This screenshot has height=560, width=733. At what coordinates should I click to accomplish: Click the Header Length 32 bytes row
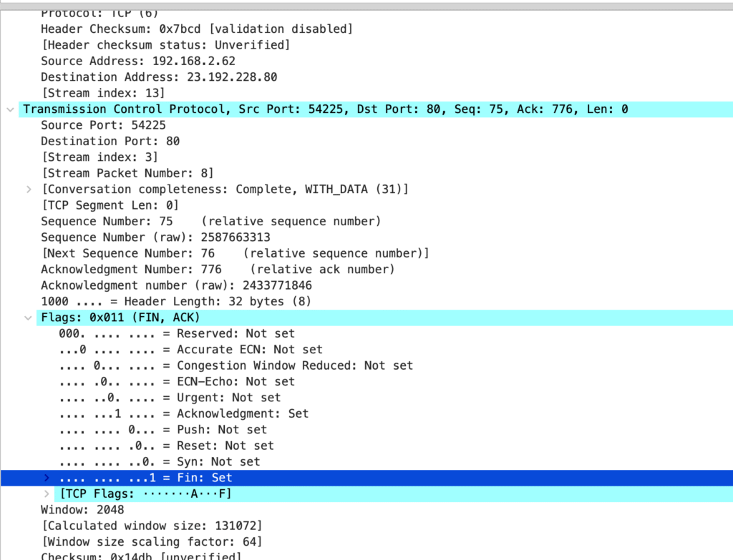click(176, 302)
